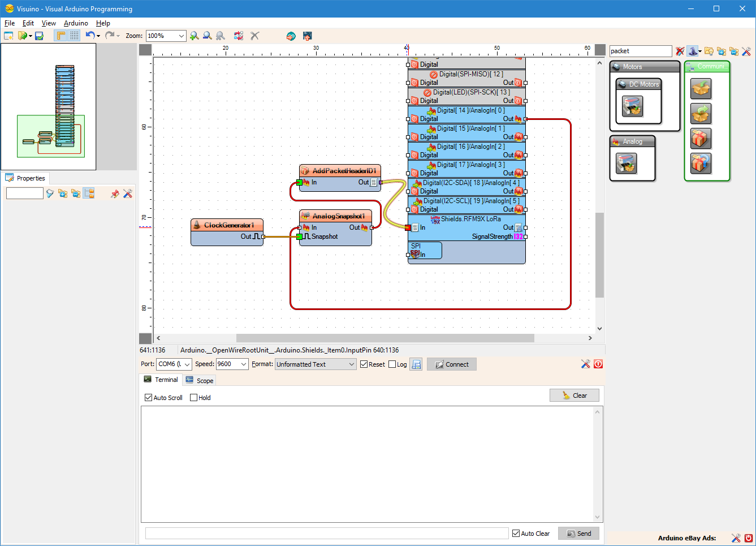Click the canvas vertical scrollbar thumb

click(x=599, y=255)
